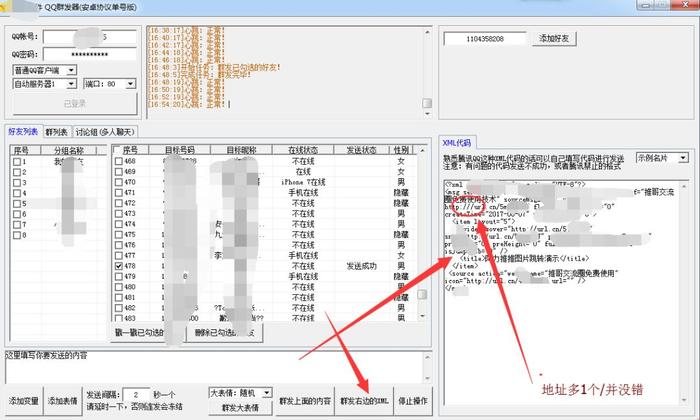Viewport: 700px width, 420px height.
Task: Click friend list scrollbar down arrow
Action: coord(422,316)
